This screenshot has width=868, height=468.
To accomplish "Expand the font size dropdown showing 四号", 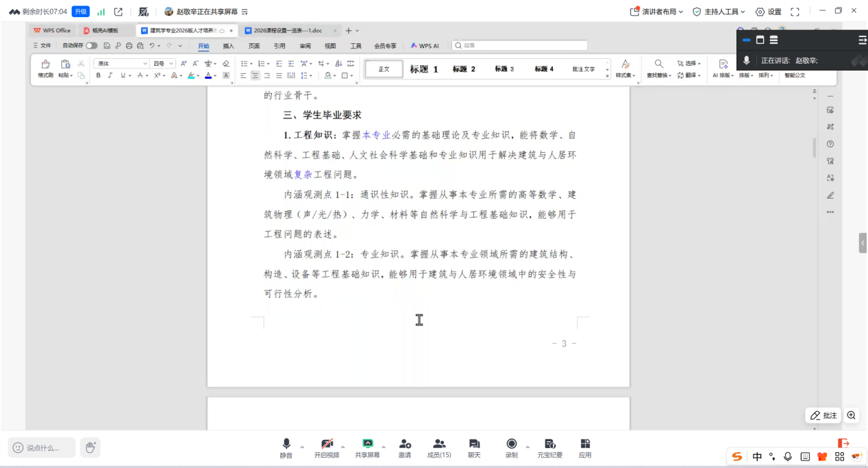I will coord(163,64).
